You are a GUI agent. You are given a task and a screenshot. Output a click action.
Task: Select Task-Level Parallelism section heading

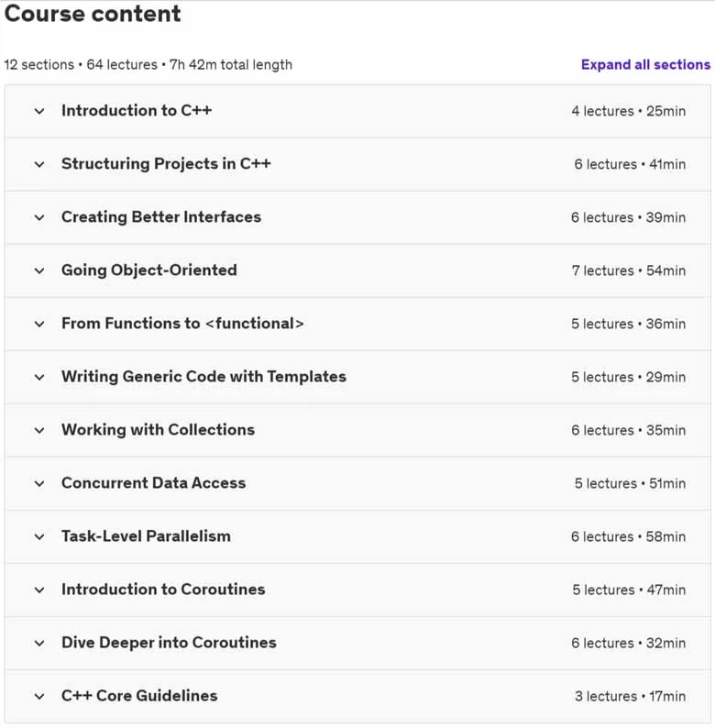click(146, 536)
